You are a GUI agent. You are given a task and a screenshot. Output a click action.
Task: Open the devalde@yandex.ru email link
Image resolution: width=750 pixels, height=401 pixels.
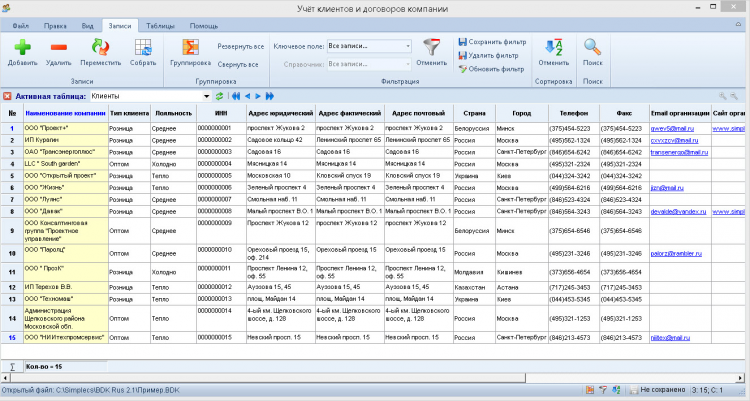pyautogui.click(x=676, y=211)
